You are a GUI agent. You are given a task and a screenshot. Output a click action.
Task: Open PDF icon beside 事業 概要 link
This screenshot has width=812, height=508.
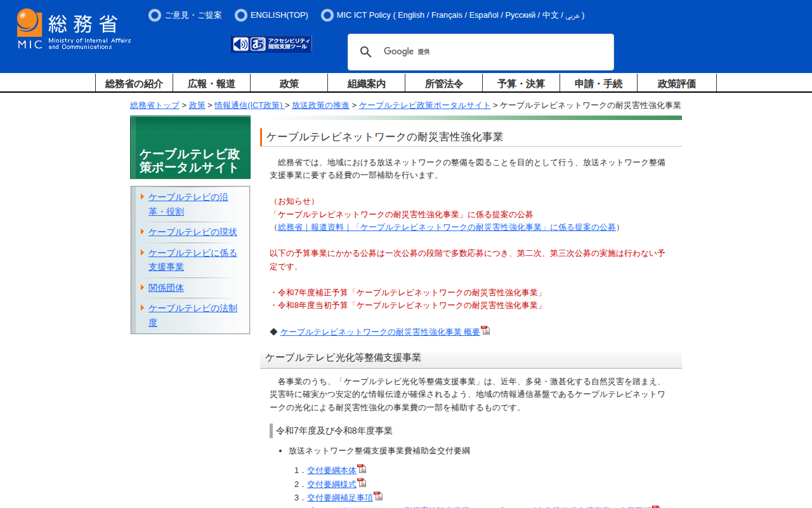485,330
